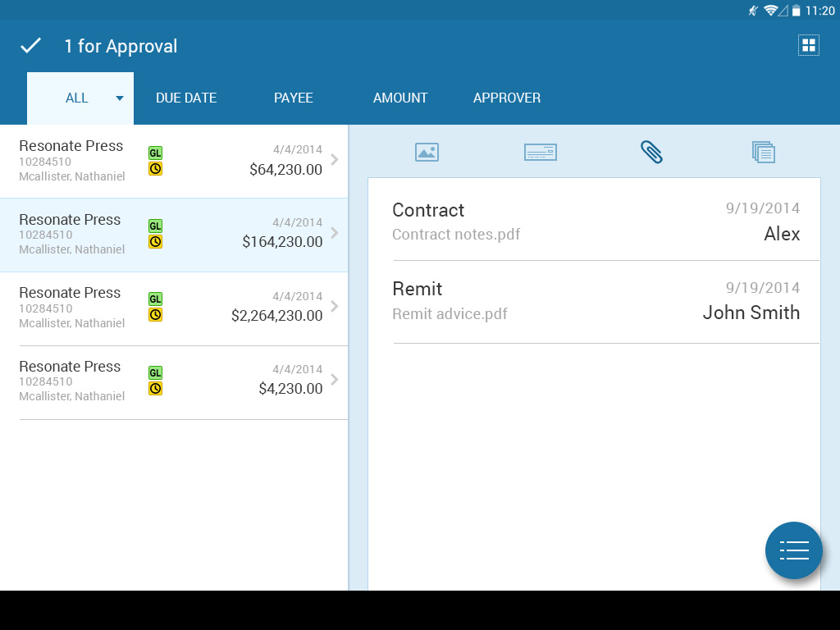Expand the $2,264,230.00 invoice chevron
Viewport: 840px width, 630px height.
pyautogui.click(x=334, y=307)
